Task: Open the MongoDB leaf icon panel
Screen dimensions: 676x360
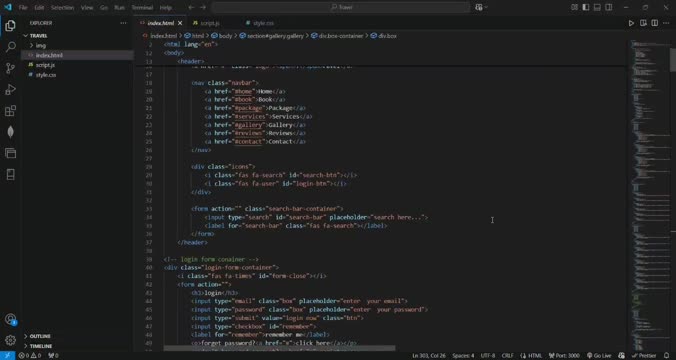Action: [x=10, y=132]
